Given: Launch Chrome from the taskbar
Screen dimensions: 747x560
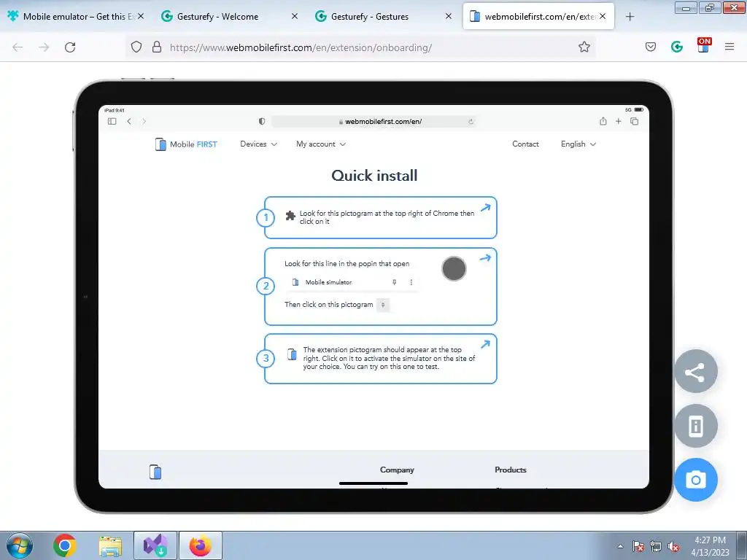Looking at the screenshot, I should (x=65, y=545).
